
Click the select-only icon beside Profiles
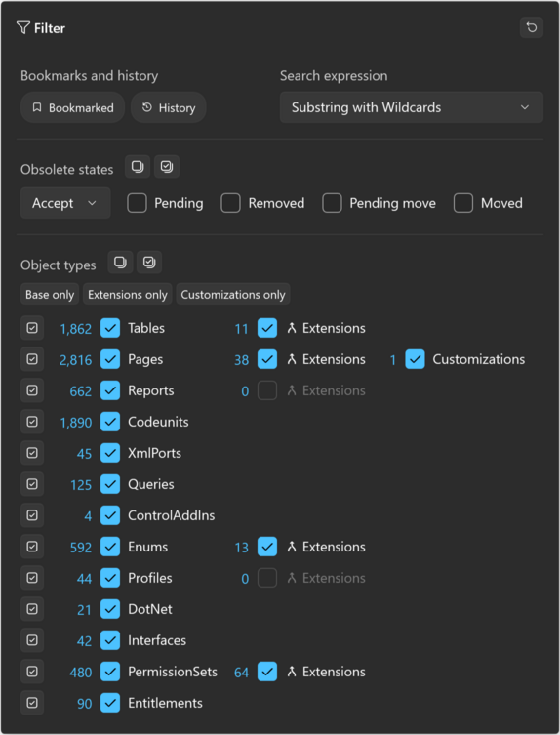32,578
